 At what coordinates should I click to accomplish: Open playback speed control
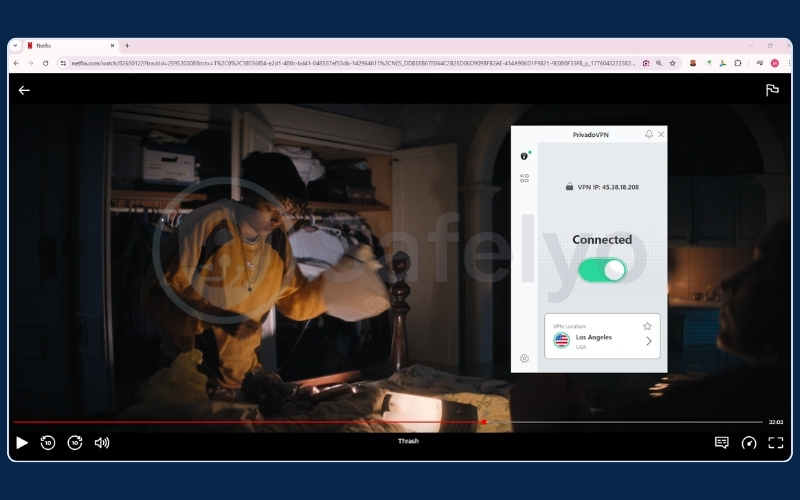point(748,442)
